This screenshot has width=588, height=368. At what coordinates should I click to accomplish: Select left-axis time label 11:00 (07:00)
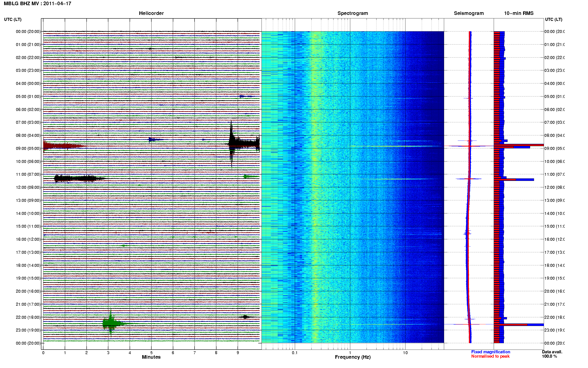pos(28,174)
